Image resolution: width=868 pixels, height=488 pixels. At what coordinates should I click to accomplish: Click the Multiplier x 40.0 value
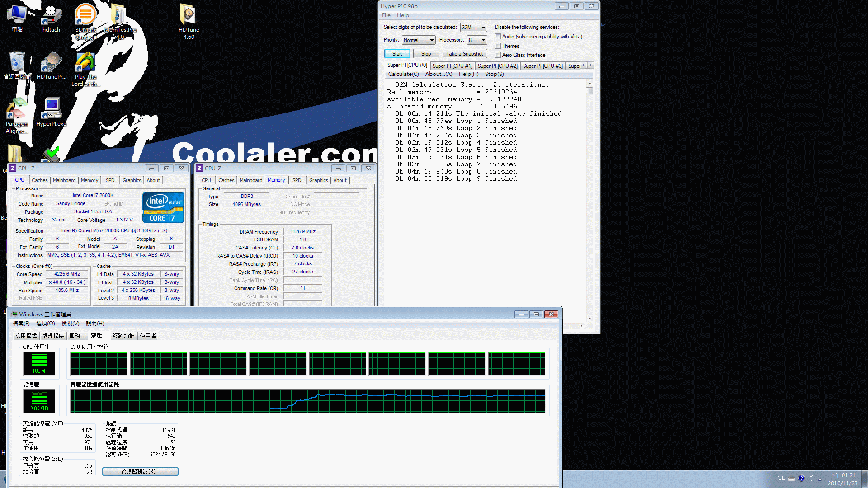[67, 282]
